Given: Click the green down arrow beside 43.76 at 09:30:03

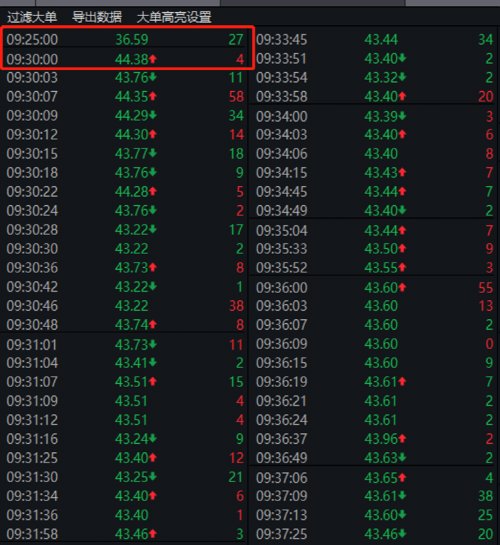Looking at the screenshot, I should 153,78.
